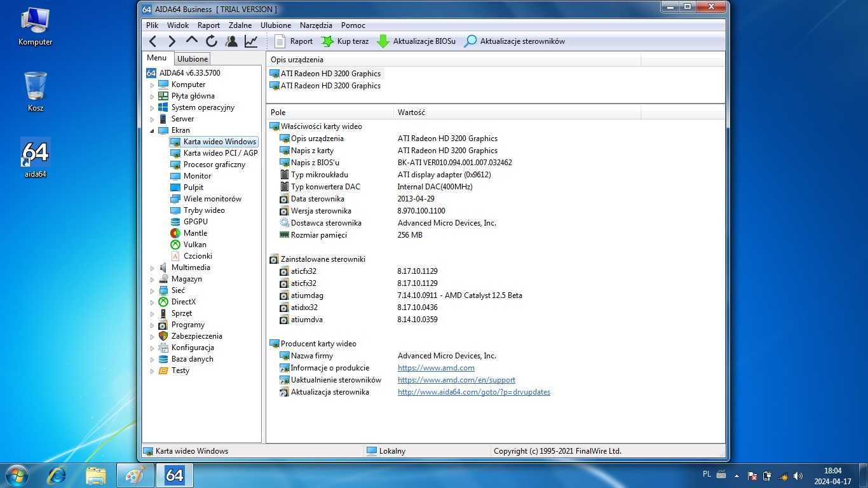
Task: Select Procesor graficzny in the tree
Action: 214,165
